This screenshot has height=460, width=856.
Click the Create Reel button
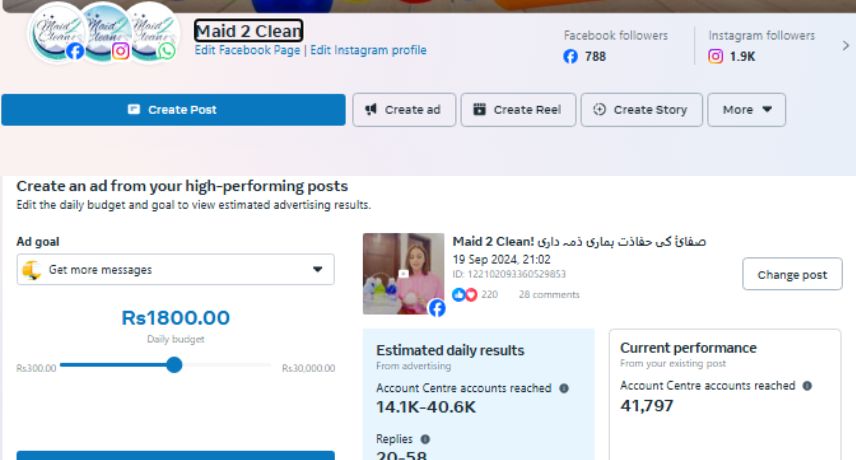pos(518,110)
